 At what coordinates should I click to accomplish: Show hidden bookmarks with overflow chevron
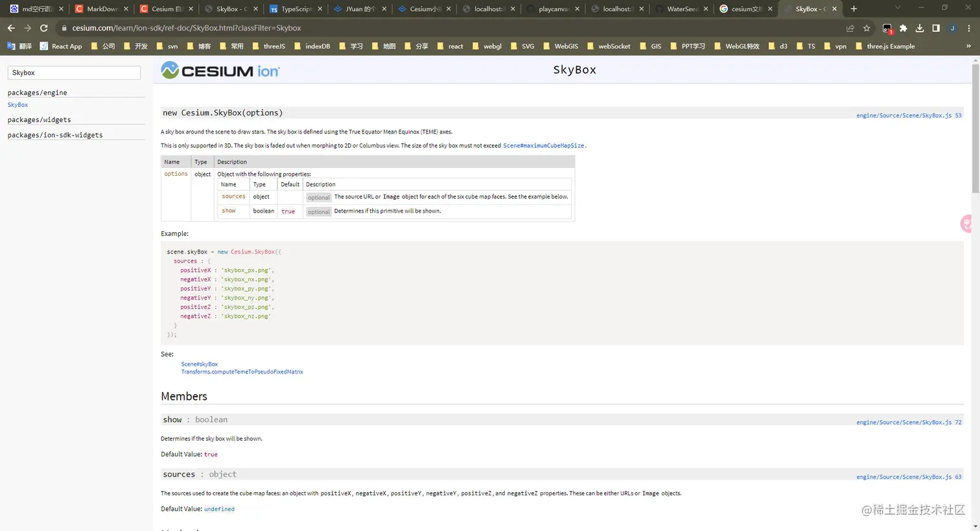point(968,46)
